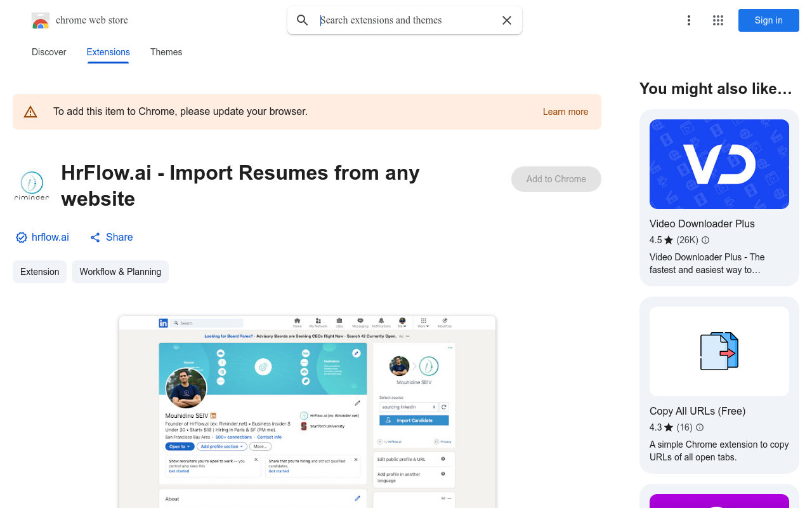
Task: Click the text "please update your browser"
Action: click(244, 112)
